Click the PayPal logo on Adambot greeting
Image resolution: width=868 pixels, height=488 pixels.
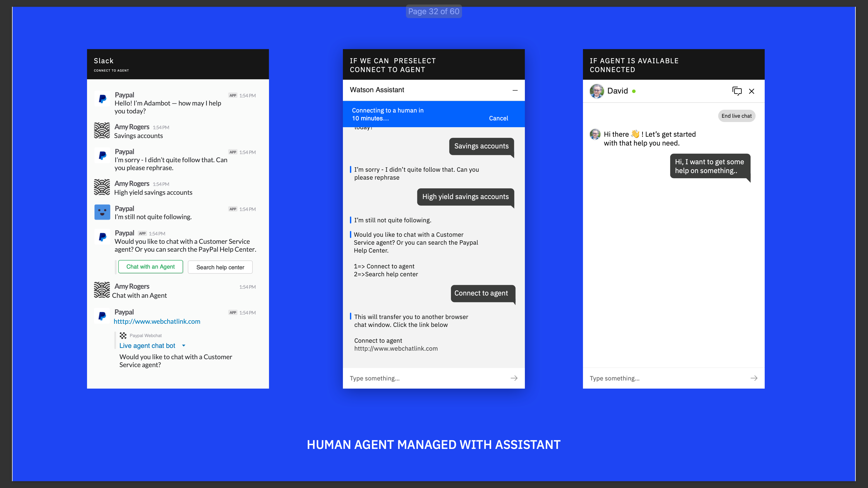[x=102, y=99]
